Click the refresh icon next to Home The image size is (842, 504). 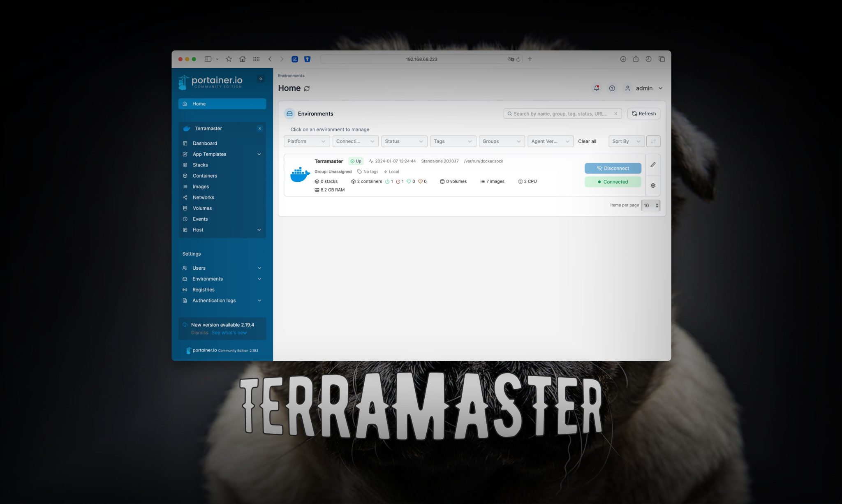click(x=308, y=89)
